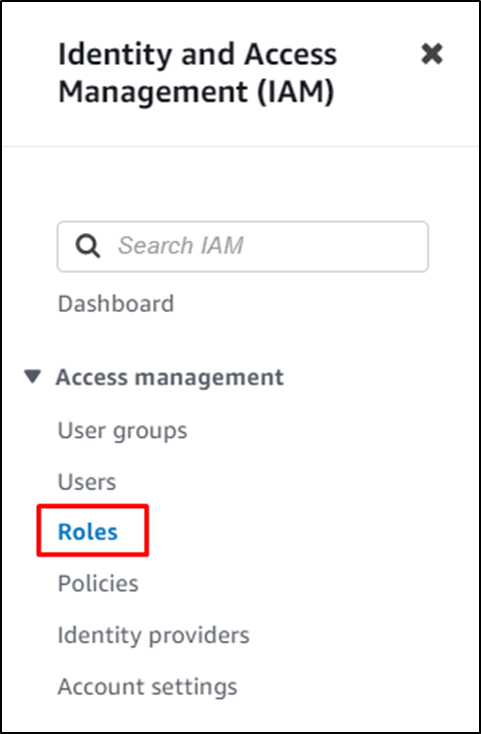Open the IAM Dashboard
This screenshot has width=481, height=734.
pos(116,304)
